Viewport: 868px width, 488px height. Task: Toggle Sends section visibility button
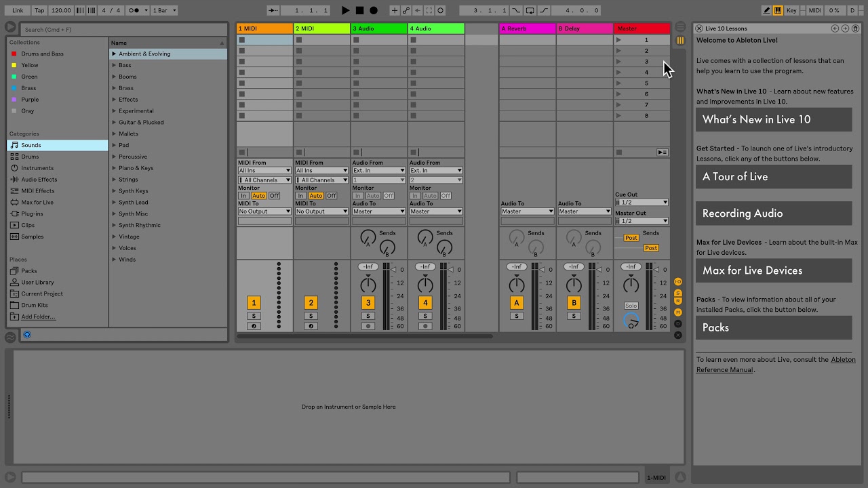pyautogui.click(x=678, y=292)
